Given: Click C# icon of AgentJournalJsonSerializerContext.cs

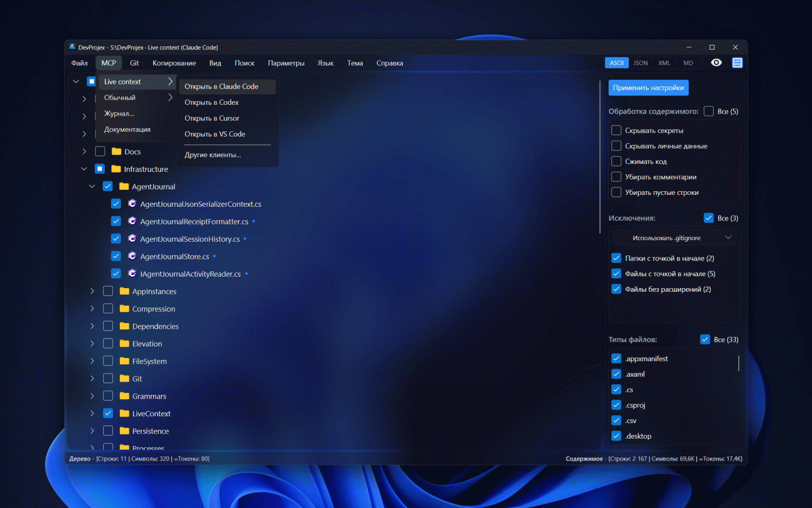Looking at the screenshot, I should [132, 204].
